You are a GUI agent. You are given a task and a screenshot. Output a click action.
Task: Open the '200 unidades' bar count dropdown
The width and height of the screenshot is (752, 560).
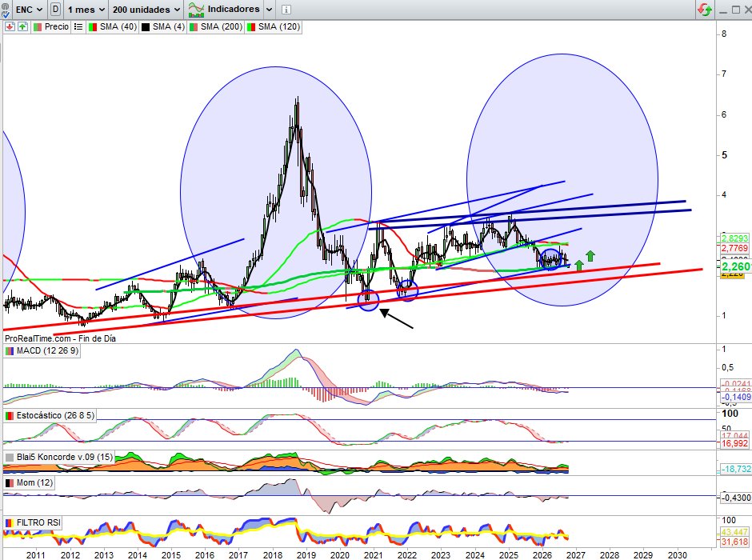146,9
